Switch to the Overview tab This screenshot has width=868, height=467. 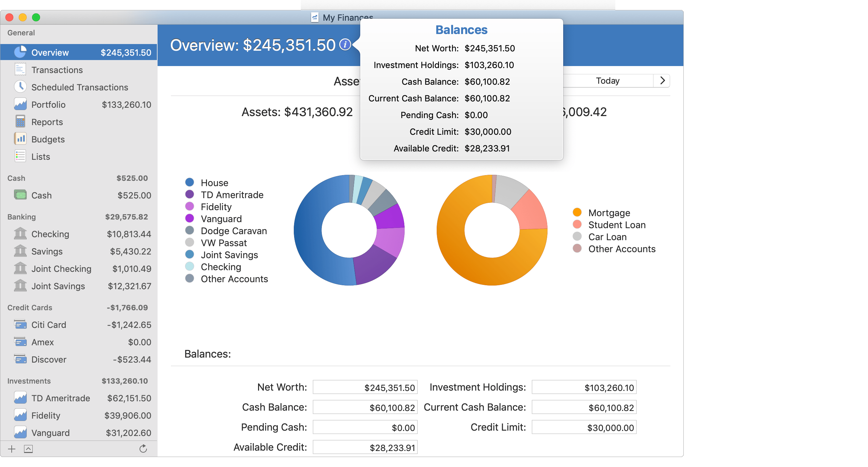(x=50, y=52)
